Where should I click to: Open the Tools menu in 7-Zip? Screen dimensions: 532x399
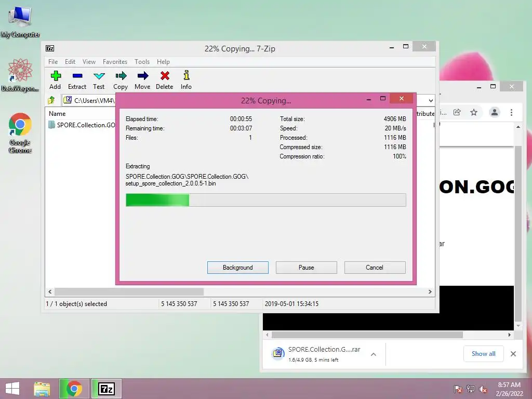142,62
